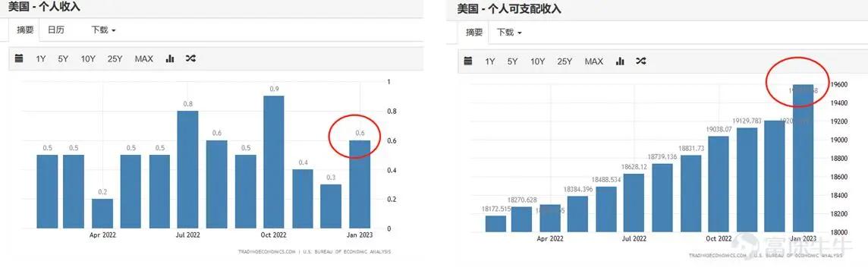Select 10Y range in 个人可支配收入 chart
This screenshot has height=274, width=868.
tap(537, 61)
